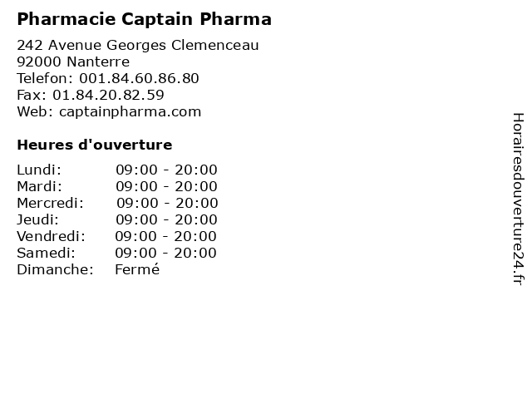Click Samedi's 09:00 - 20:00 hours
This screenshot has height=399, width=532.
(165, 253)
